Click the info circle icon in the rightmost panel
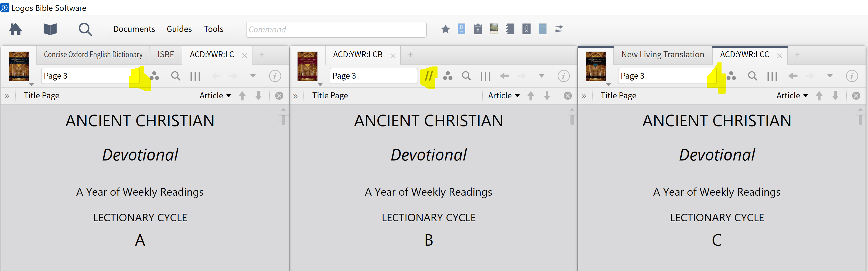Viewport: 868px width, 271px height. (x=852, y=76)
